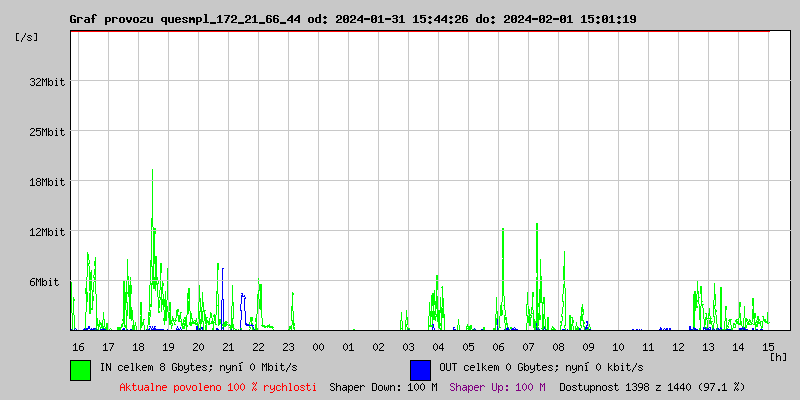
Task: Click the purple 'Shaper Up: 100 M' label
Action: (x=498, y=387)
